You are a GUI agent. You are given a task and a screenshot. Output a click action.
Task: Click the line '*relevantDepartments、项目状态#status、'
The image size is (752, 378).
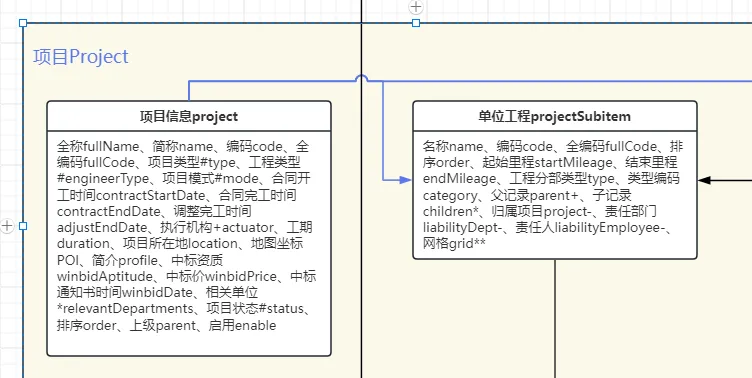tap(183, 309)
